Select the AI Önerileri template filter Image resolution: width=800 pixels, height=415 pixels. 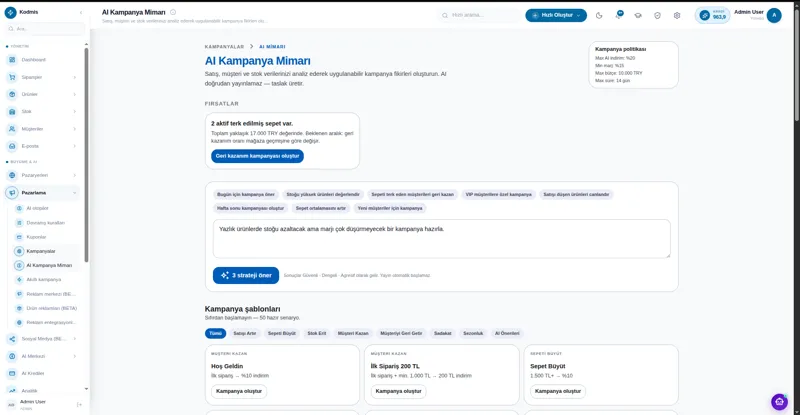pyautogui.click(x=507, y=333)
